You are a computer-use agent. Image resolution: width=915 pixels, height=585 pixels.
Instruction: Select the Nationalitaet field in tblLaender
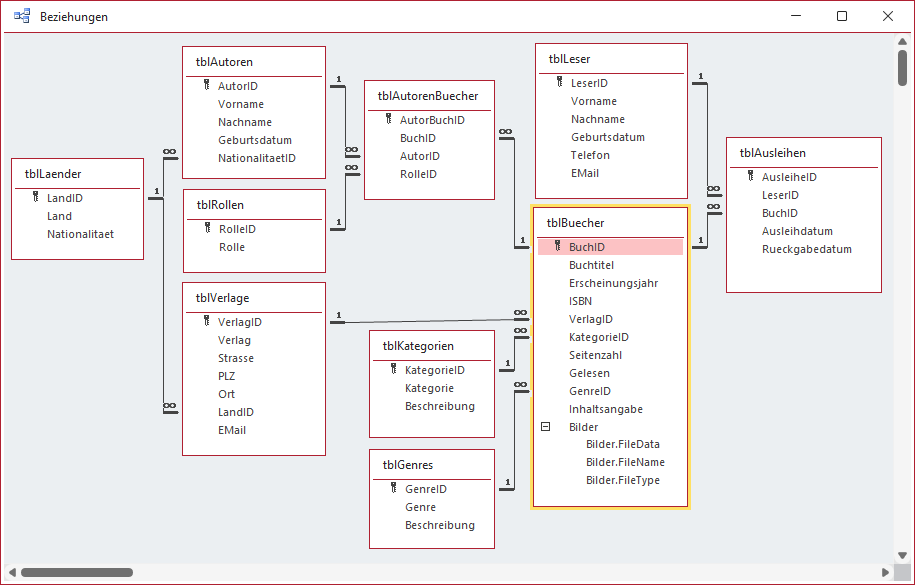point(80,234)
